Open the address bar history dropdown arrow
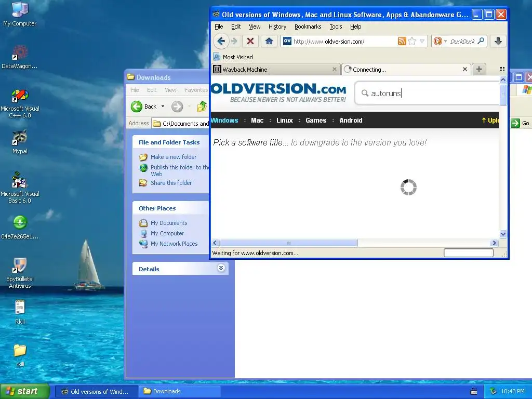The image size is (532, 399). [422, 42]
